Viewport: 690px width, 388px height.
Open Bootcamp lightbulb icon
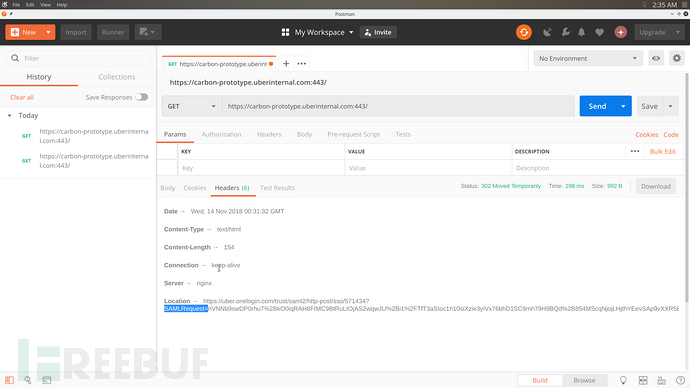[x=623, y=380]
